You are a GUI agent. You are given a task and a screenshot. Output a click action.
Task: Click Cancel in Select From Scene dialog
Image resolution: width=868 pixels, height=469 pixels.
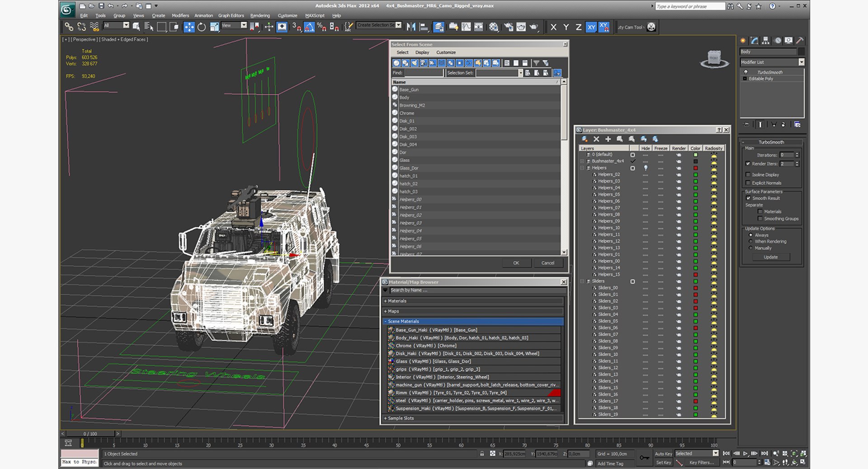[x=547, y=263]
